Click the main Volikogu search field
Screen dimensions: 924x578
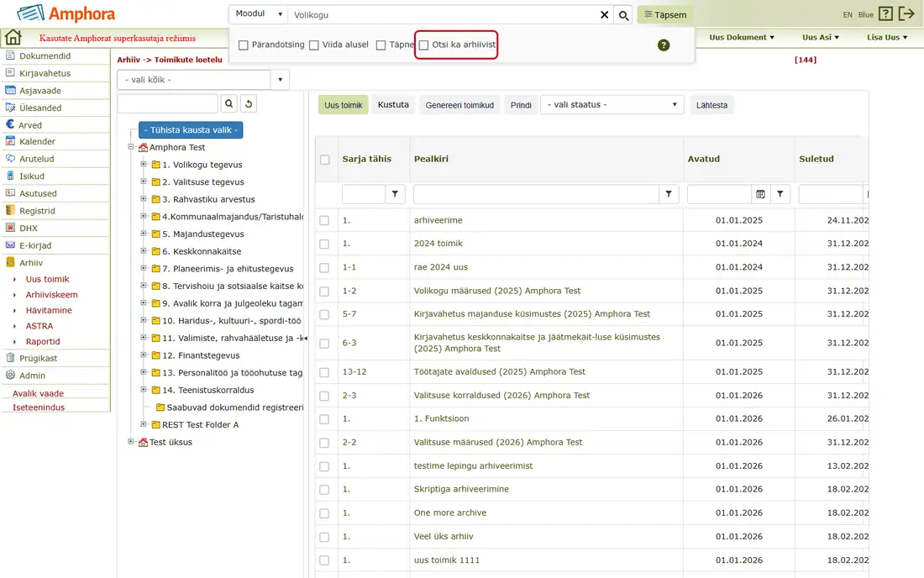(x=444, y=15)
